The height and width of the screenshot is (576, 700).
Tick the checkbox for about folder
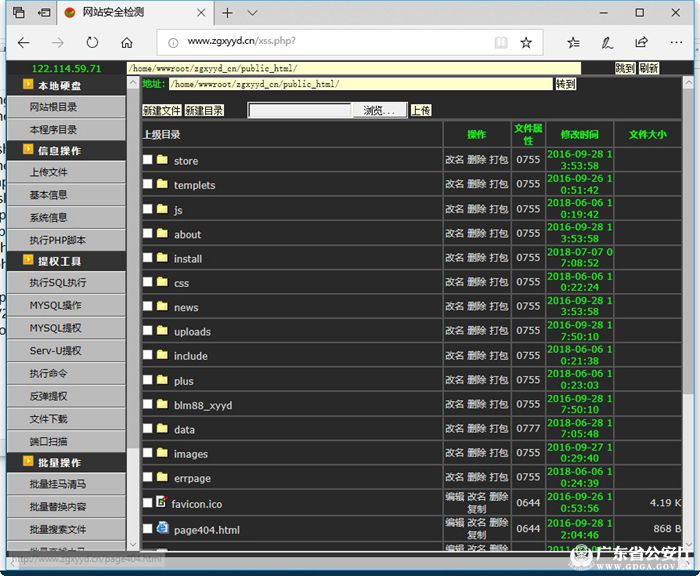click(x=148, y=233)
